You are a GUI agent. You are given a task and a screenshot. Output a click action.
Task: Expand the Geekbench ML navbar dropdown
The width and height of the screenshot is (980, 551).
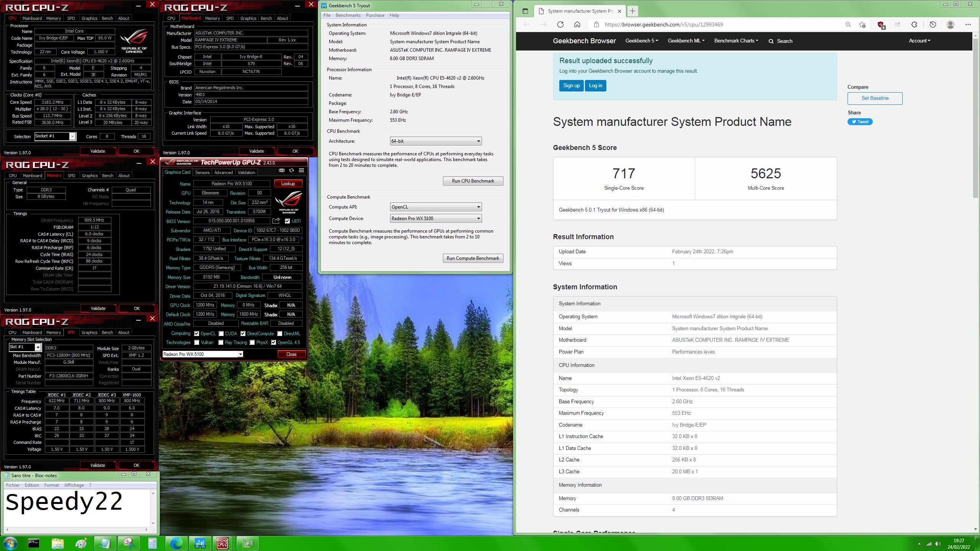pos(686,41)
